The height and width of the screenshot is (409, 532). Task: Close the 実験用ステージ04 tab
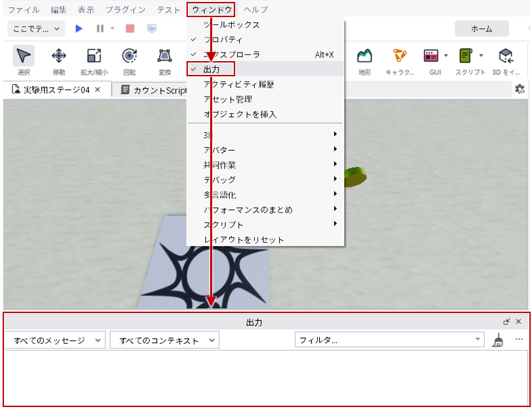[x=98, y=89]
